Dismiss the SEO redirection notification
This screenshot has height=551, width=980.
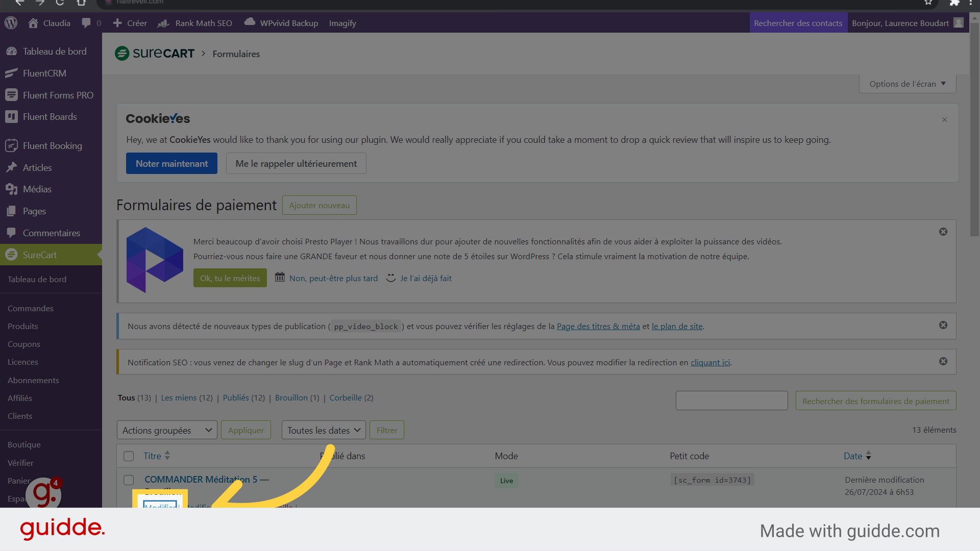pyautogui.click(x=943, y=361)
